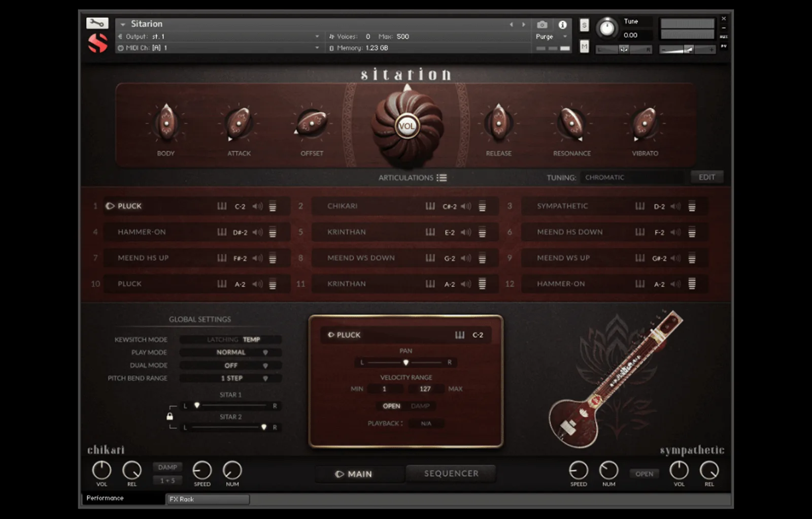Select the Sympathetic articulation in slot 3
Viewport: 812px width, 519px height.
(x=614, y=206)
